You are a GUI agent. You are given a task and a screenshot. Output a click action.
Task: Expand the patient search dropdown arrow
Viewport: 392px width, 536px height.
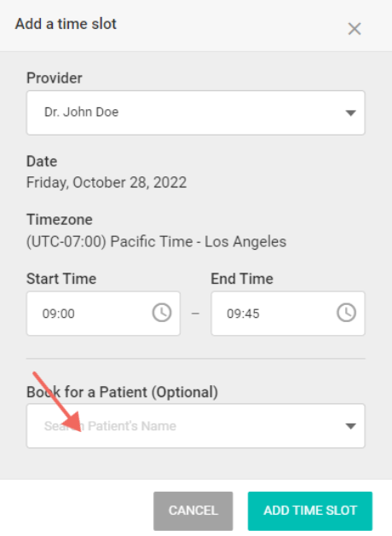(x=350, y=426)
